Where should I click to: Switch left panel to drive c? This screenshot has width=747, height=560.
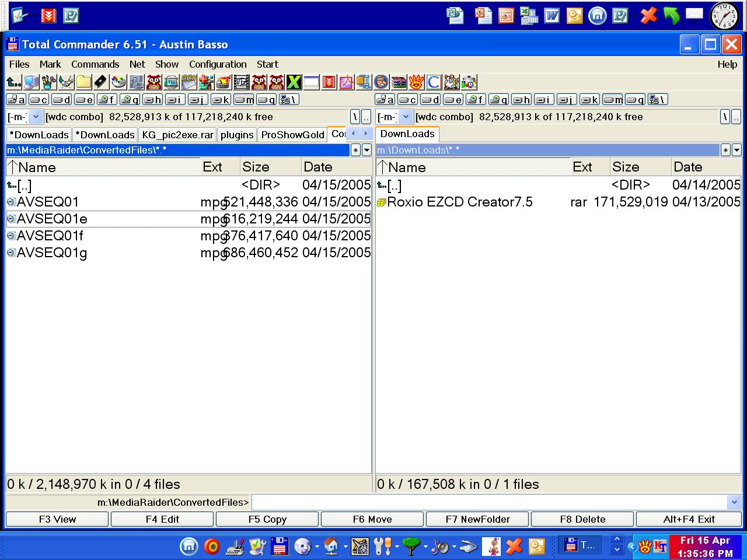pos(39,100)
